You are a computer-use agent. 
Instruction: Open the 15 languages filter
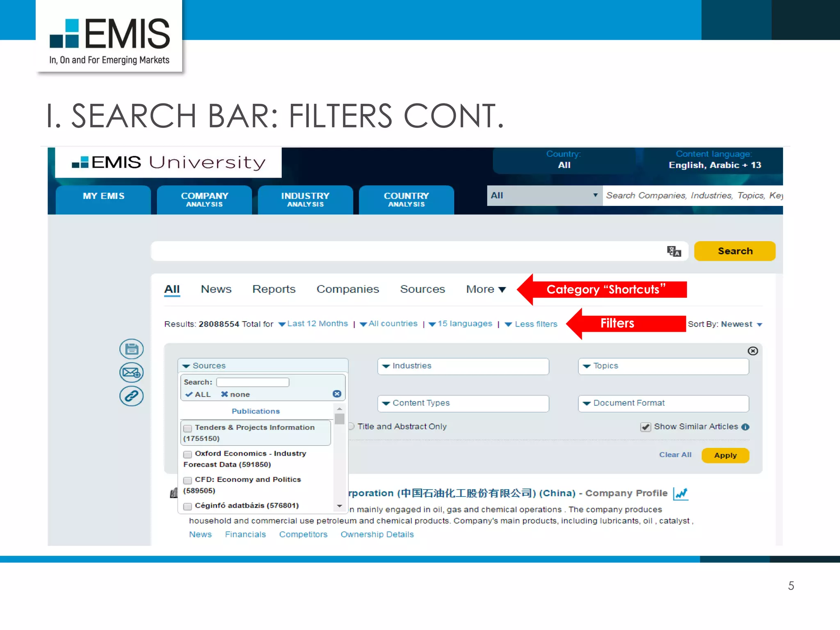coord(460,324)
